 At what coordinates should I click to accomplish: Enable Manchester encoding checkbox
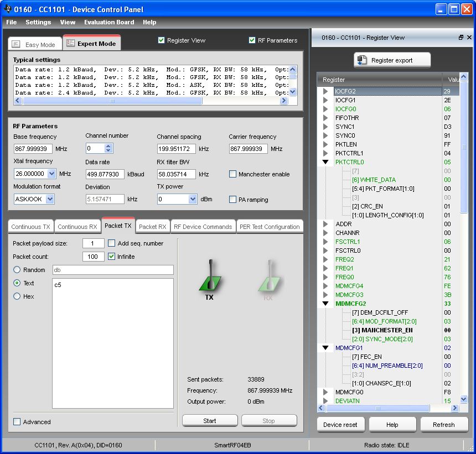coord(232,174)
